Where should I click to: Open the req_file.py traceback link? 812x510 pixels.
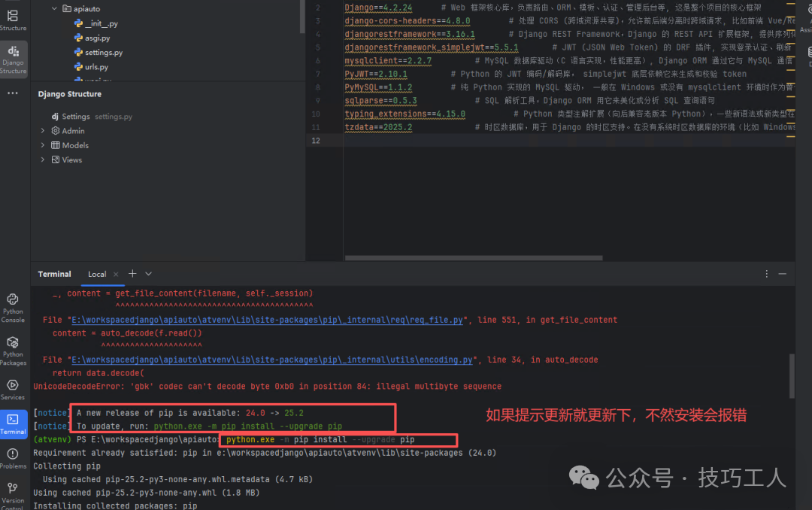(267, 320)
